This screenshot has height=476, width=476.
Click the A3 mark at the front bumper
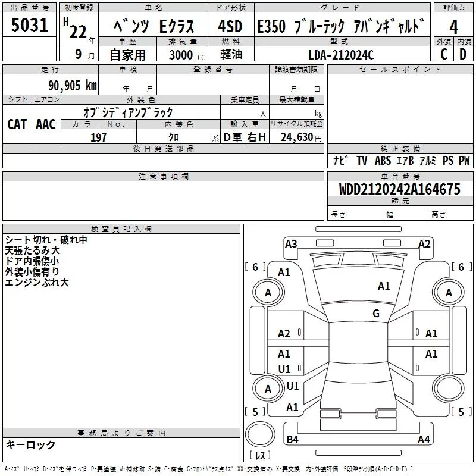[291, 243]
